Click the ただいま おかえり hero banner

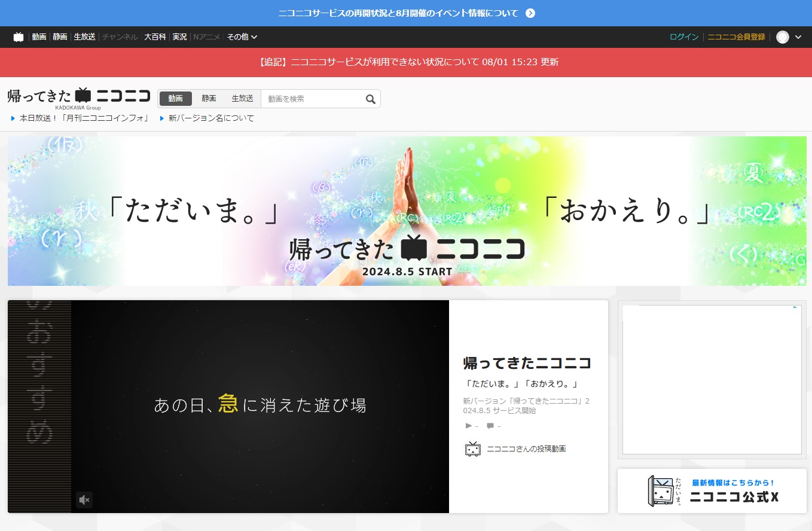click(x=407, y=211)
